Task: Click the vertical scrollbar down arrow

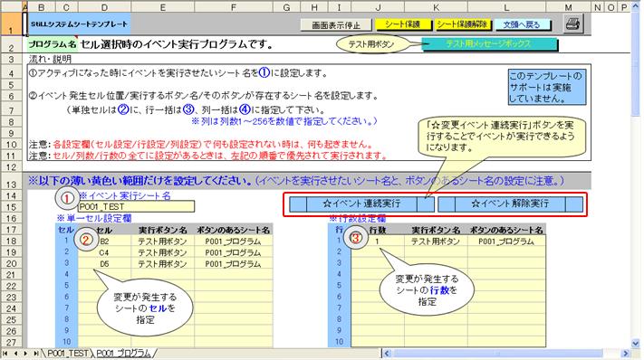Action: tap(636, 343)
